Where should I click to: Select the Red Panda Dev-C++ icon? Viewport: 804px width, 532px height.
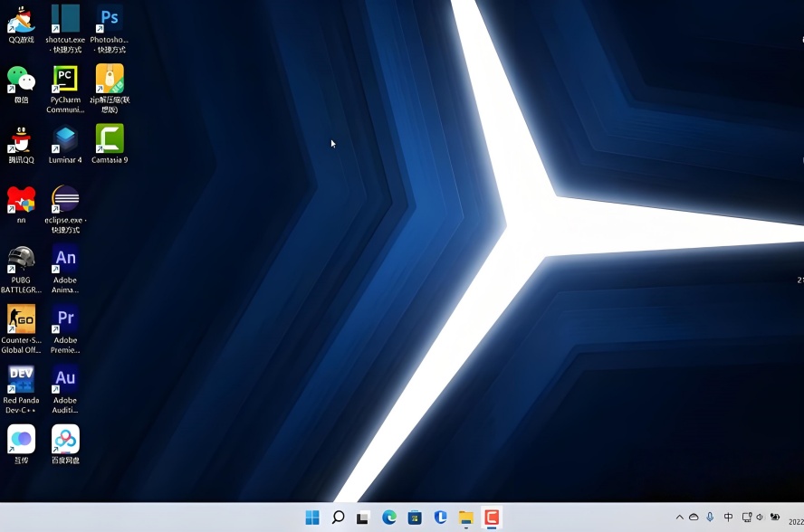pyautogui.click(x=21, y=379)
